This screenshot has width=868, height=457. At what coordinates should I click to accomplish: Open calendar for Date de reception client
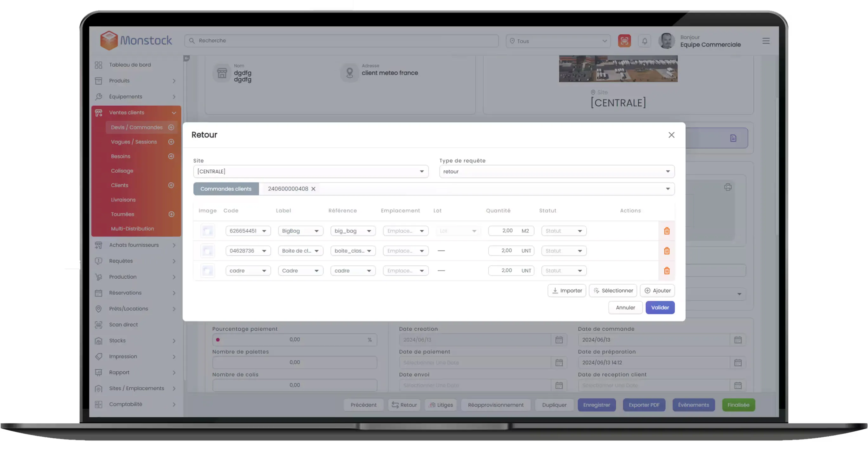tap(738, 386)
